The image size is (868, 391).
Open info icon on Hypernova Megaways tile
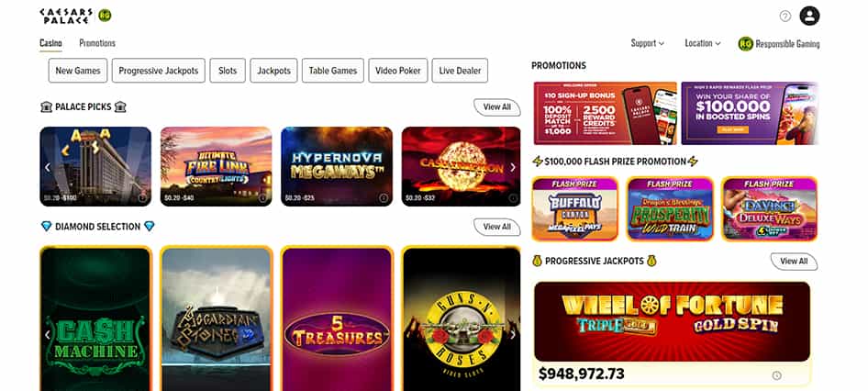pyautogui.click(x=383, y=197)
